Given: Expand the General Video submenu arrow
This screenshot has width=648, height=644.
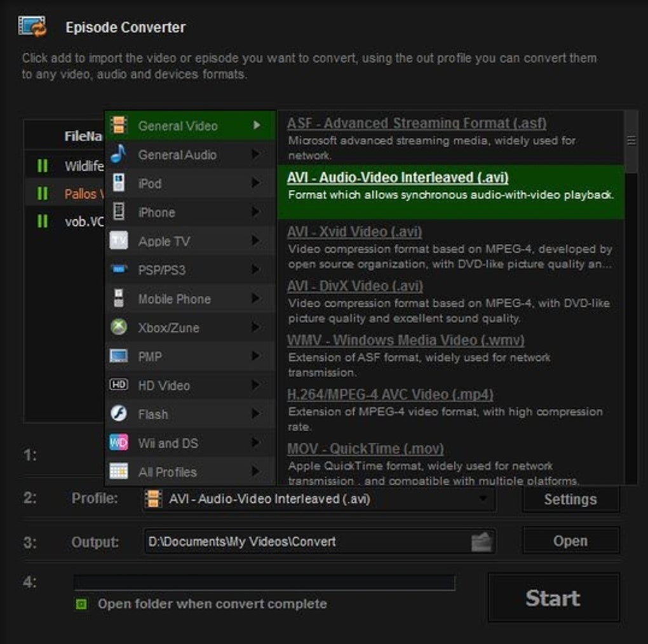Looking at the screenshot, I should coord(257,125).
